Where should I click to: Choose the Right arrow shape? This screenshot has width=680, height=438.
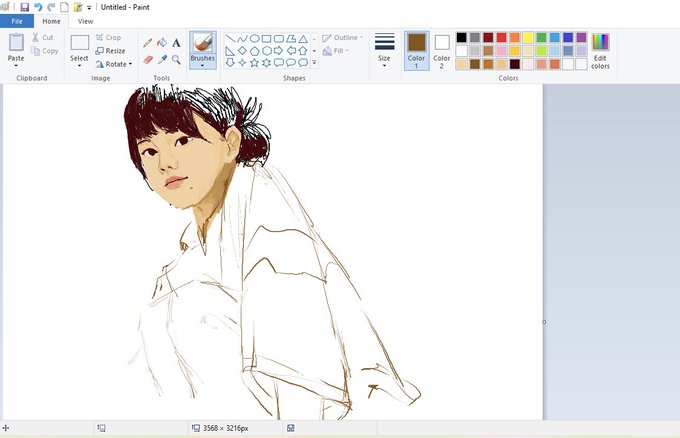(x=279, y=51)
